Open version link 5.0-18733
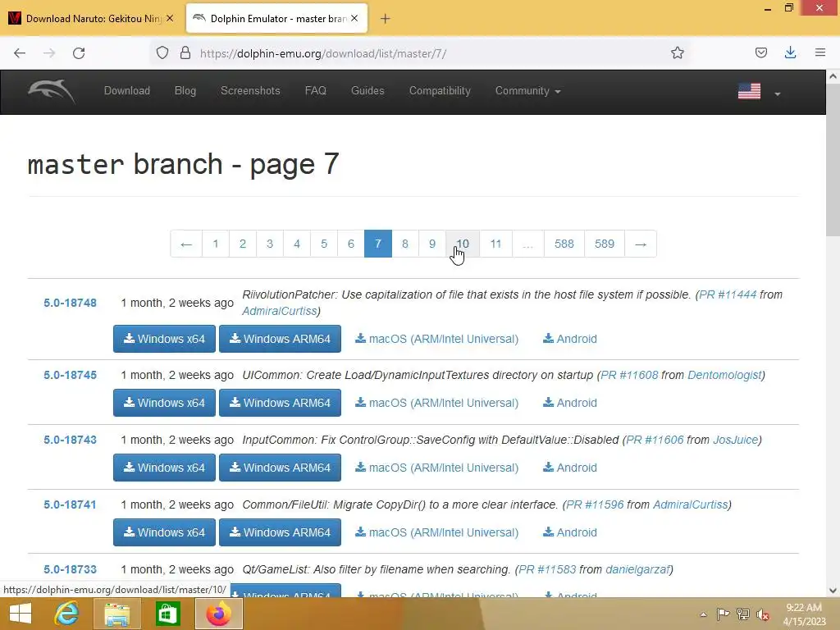Viewport: 840px width, 630px height. click(x=71, y=569)
